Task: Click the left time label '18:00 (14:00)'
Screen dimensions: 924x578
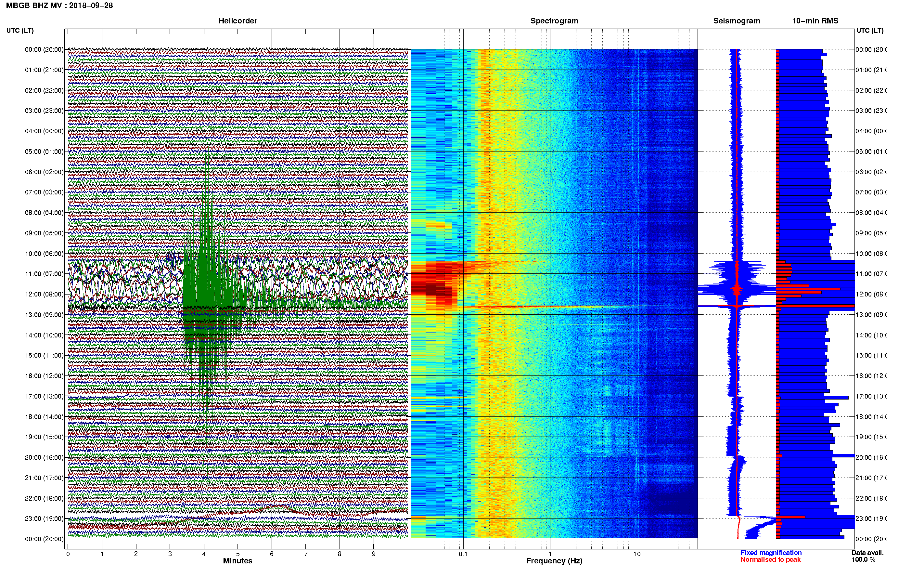Action: point(44,417)
